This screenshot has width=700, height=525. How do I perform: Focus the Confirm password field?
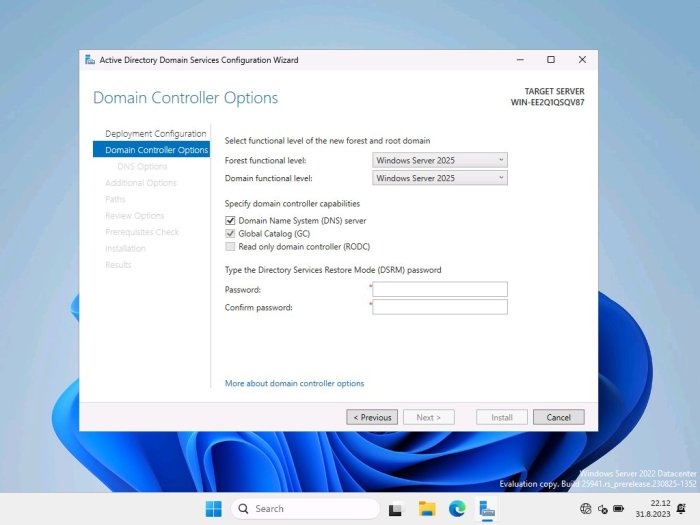440,307
